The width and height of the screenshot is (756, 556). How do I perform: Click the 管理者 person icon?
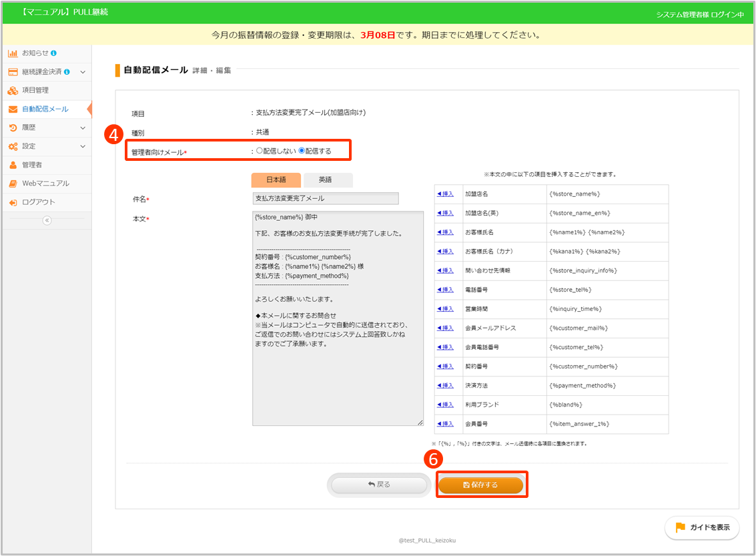(x=13, y=165)
